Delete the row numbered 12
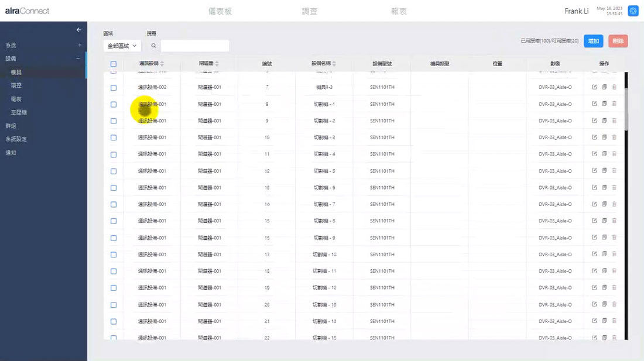The width and height of the screenshot is (644, 361). click(614, 171)
